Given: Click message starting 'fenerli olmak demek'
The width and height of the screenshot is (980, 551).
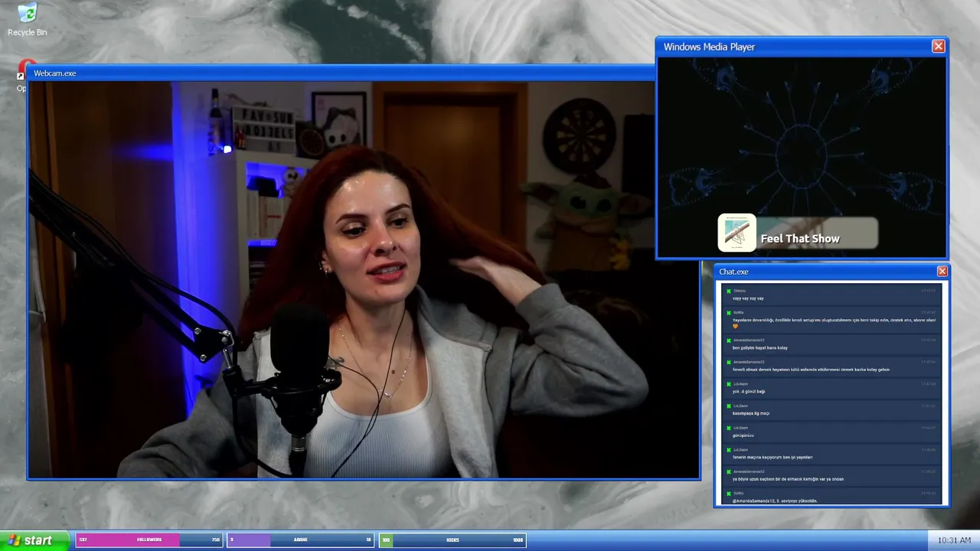Looking at the screenshot, I should (x=811, y=370).
